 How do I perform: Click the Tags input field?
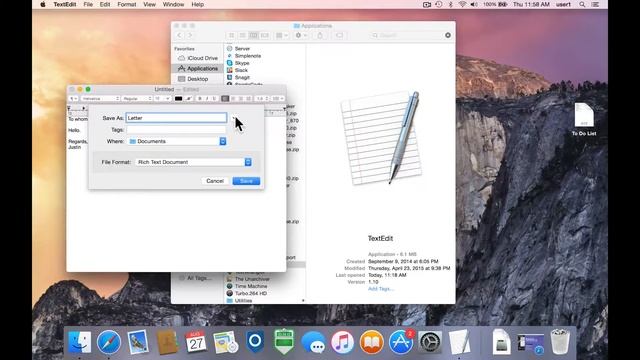point(176,130)
